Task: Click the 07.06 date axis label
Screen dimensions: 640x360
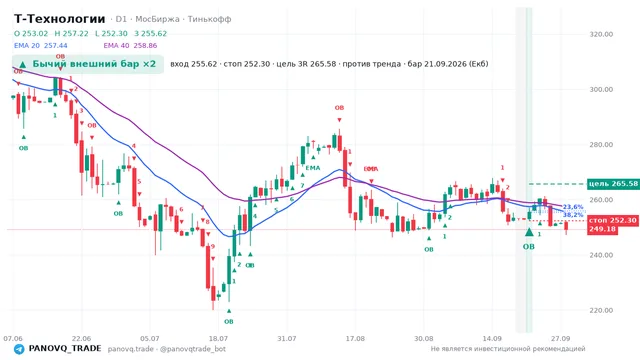Action: point(13,338)
